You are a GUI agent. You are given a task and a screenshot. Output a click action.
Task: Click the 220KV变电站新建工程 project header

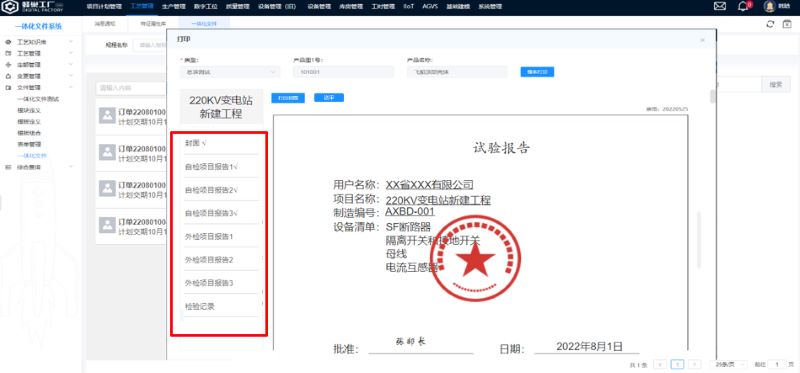pos(221,107)
